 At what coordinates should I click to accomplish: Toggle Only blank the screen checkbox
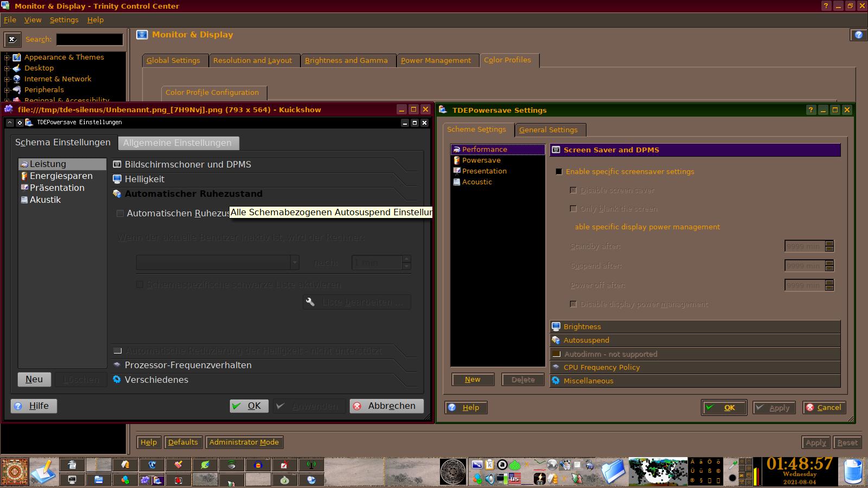click(x=573, y=209)
